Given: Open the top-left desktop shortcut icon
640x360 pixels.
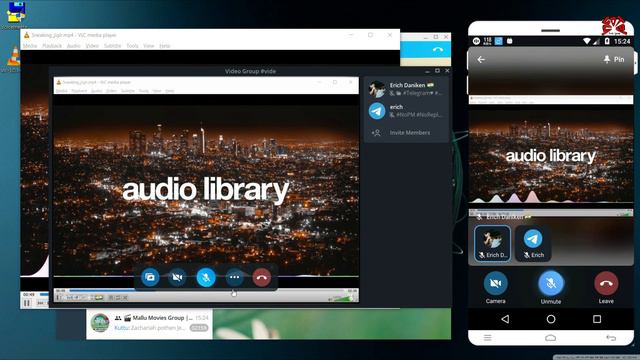Looking at the screenshot, I should 16,14.
